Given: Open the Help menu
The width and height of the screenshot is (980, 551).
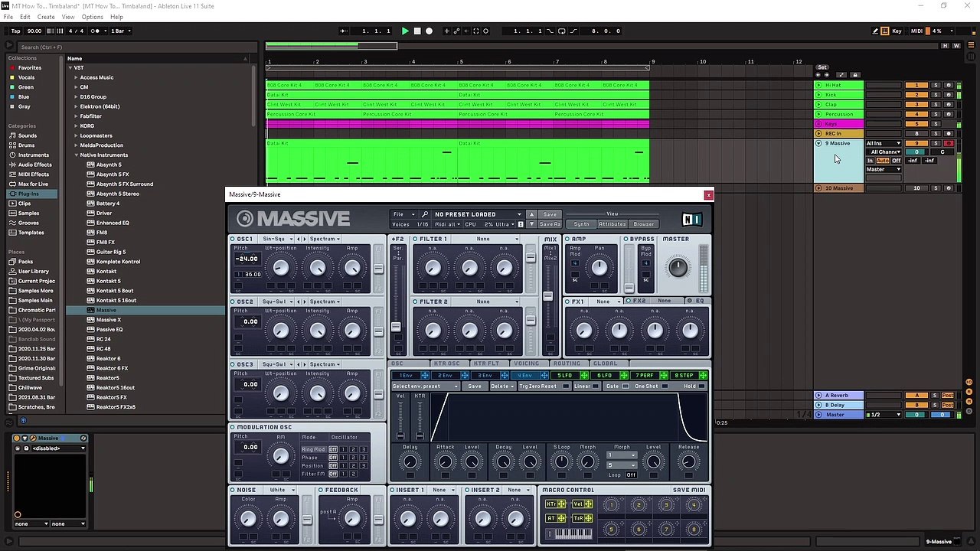Looking at the screenshot, I should pyautogui.click(x=116, y=17).
